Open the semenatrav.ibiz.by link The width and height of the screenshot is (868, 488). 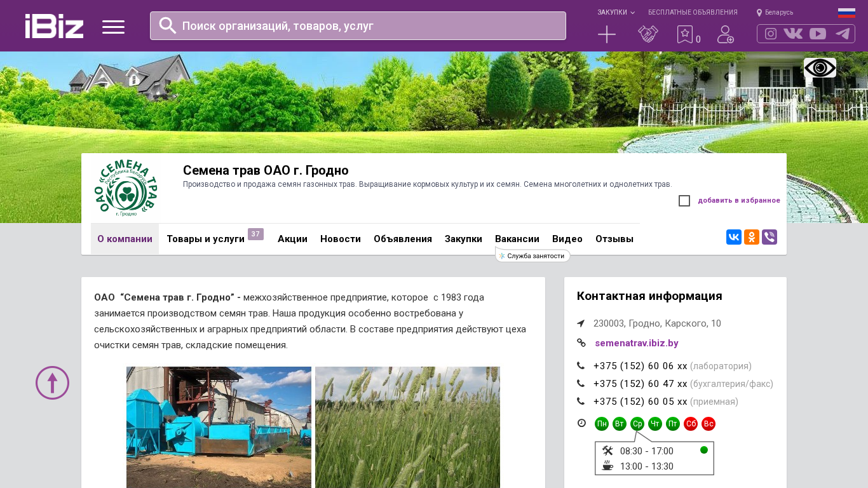tap(637, 343)
